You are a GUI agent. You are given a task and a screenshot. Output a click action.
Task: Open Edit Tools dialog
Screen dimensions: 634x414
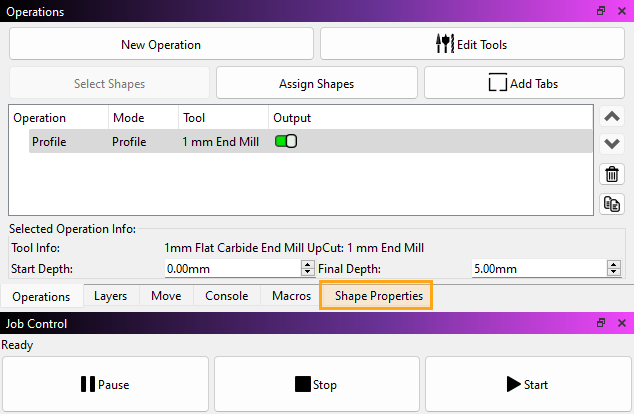pos(471,44)
